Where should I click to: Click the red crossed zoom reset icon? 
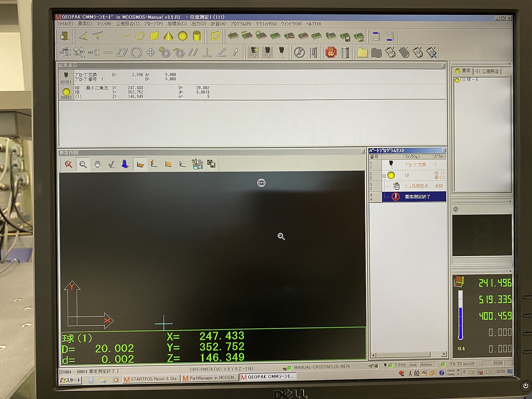pyautogui.click(x=69, y=164)
